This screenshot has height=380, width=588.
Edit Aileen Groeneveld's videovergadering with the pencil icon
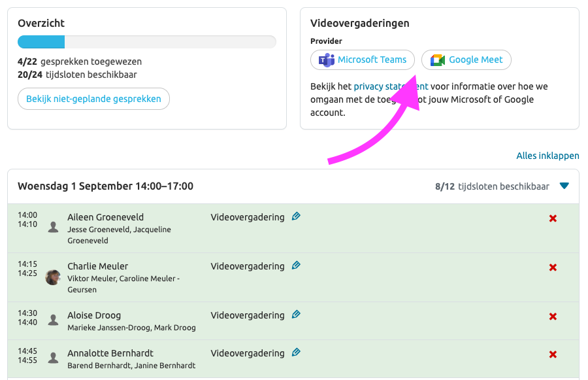296,216
